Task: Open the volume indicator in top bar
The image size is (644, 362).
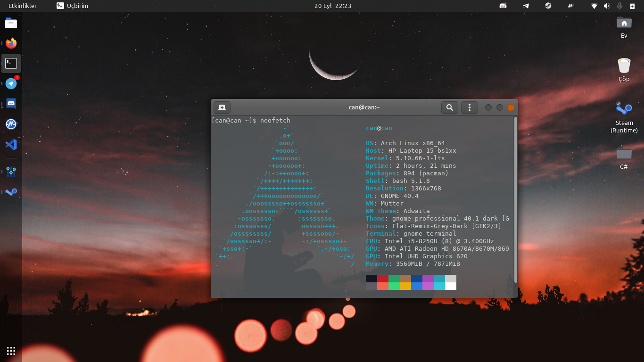Action: (x=607, y=6)
